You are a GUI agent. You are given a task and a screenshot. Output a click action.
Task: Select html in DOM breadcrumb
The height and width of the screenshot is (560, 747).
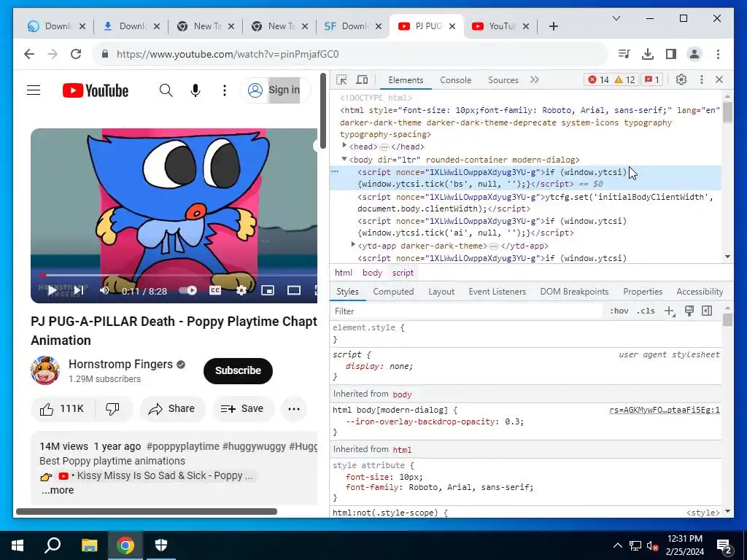tap(344, 273)
